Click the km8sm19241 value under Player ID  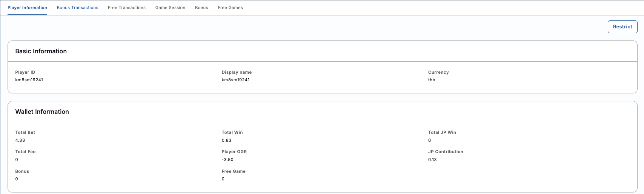coord(29,80)
